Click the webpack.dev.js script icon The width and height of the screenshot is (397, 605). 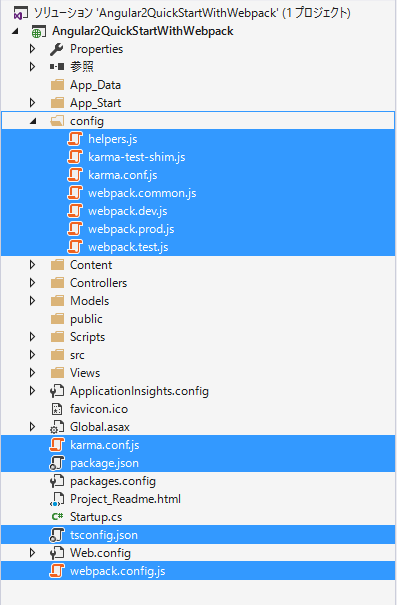75,211
